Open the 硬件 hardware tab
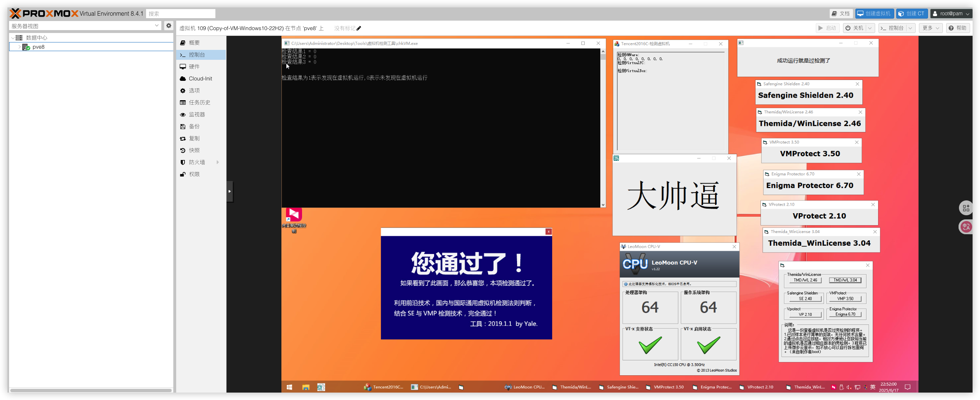The image size is (980, 400). tap(201, 66)
